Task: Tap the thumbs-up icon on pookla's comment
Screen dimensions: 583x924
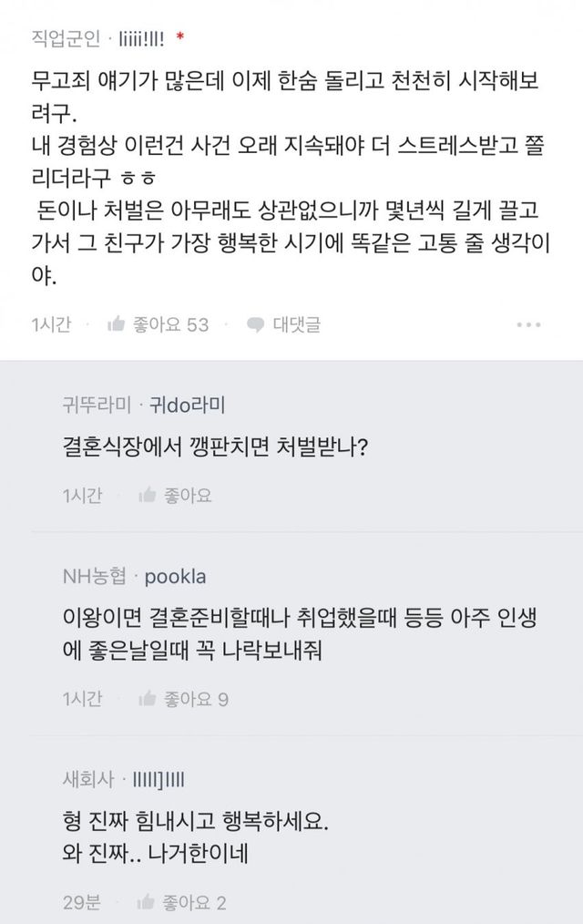Action: pyautogui.click(x=147, y=699)
